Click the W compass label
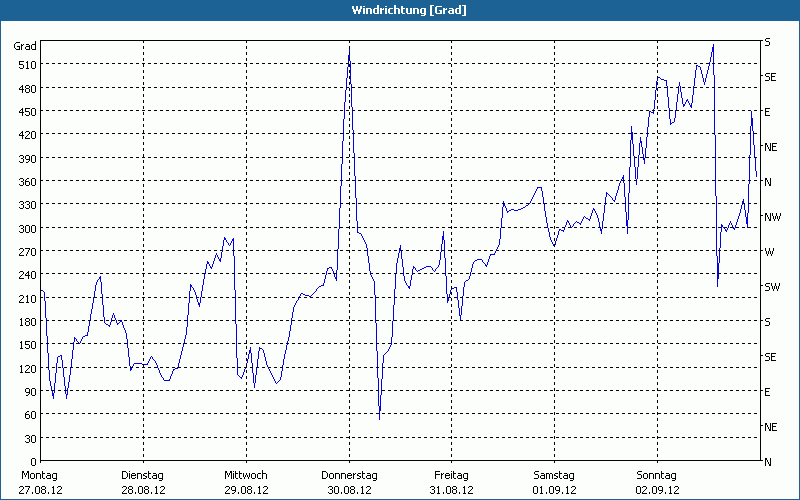The width and height of the screenshot is (800, 500). [769, 252]
